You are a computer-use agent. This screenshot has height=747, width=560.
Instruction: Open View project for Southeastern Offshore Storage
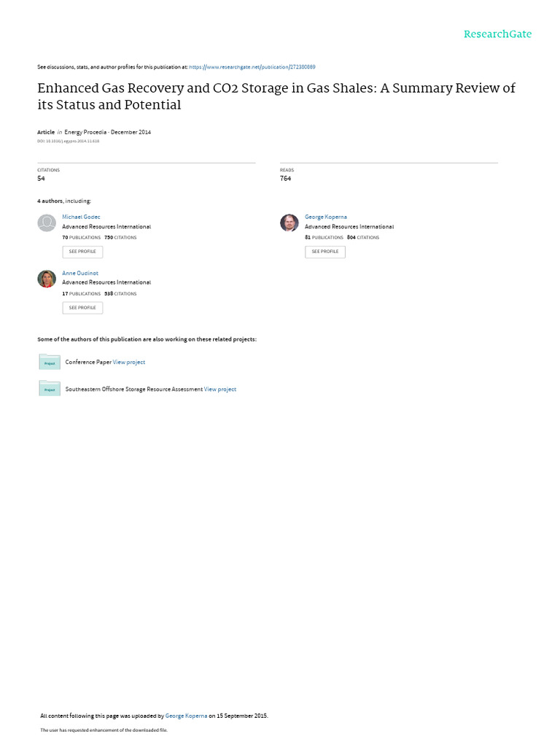220,390
